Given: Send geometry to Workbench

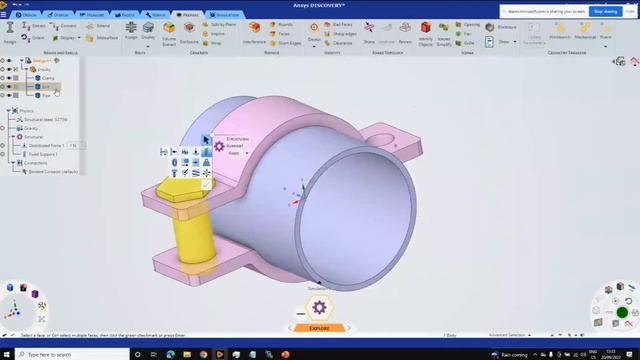Looking at the screenshot, I should (x=560, y=31).
